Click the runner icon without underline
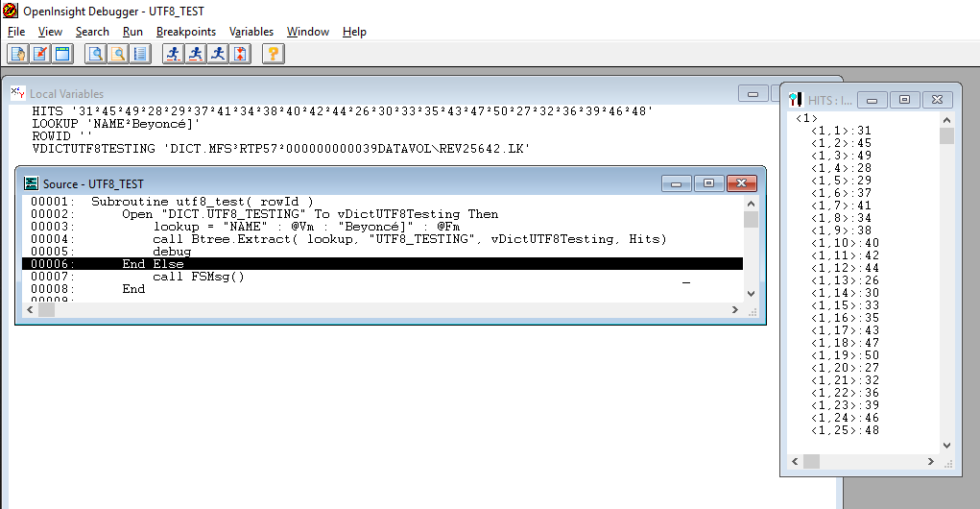This screenshot has height=509, width=980. (218, 54)
